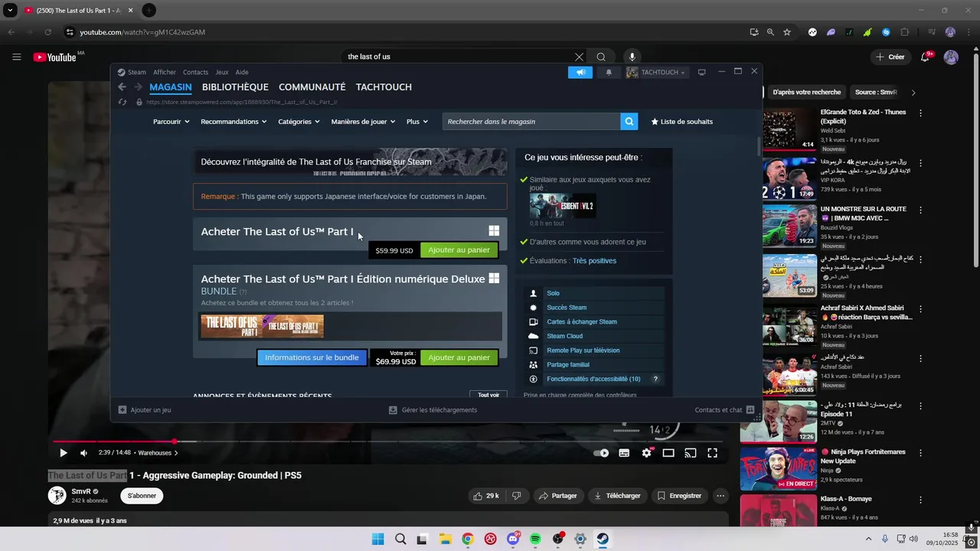The image size is (980, 551).
Task: Open YouTube player settings gear
Action: (646, 453)
